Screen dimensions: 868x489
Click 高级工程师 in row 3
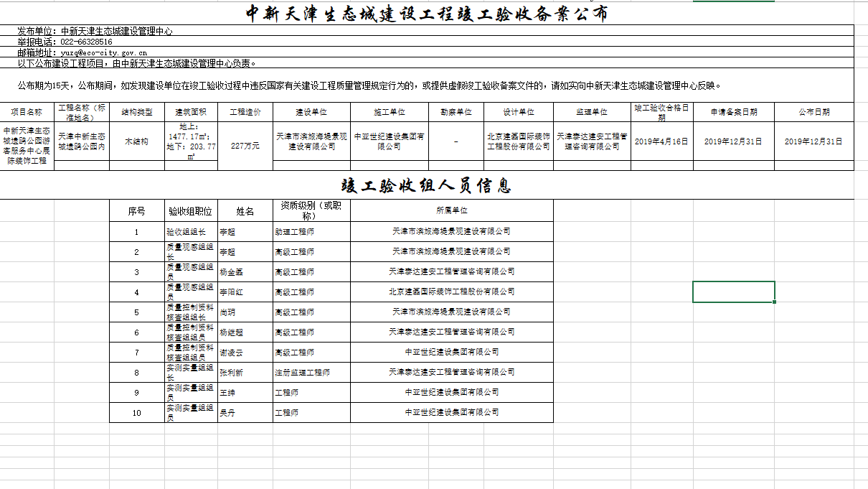[x=311, y=272]
